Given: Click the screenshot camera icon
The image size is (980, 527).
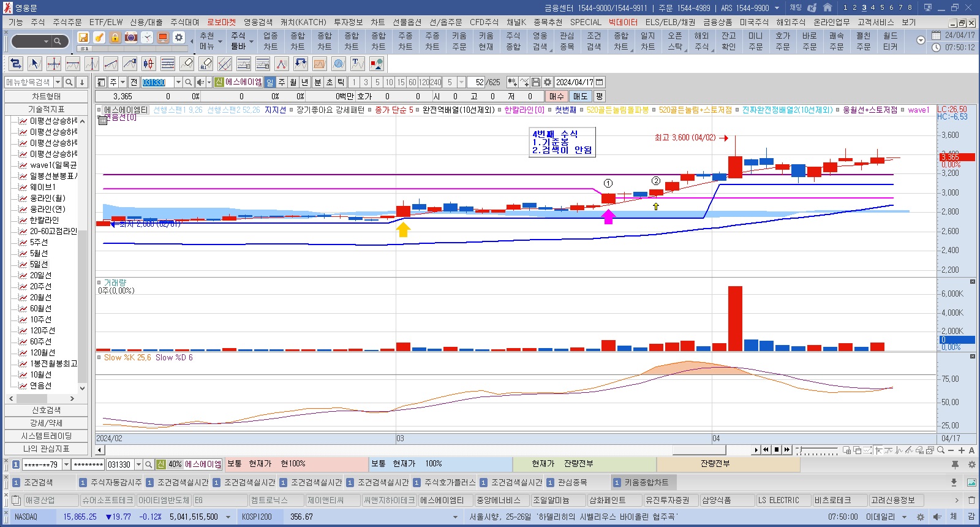Looking at the screenshot, I should click(131, 37).
